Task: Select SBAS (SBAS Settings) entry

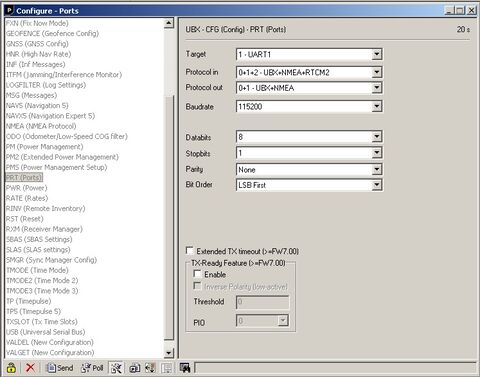Action: point(39,240)
